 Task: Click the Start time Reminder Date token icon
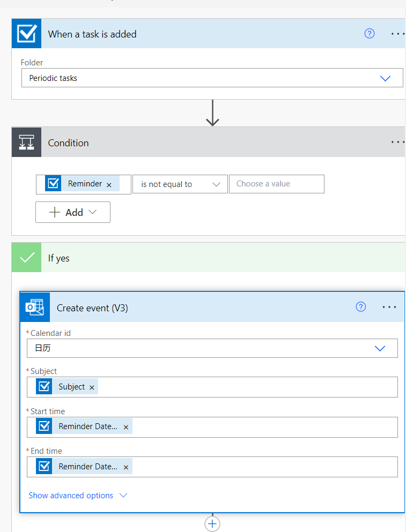(44, 426)
